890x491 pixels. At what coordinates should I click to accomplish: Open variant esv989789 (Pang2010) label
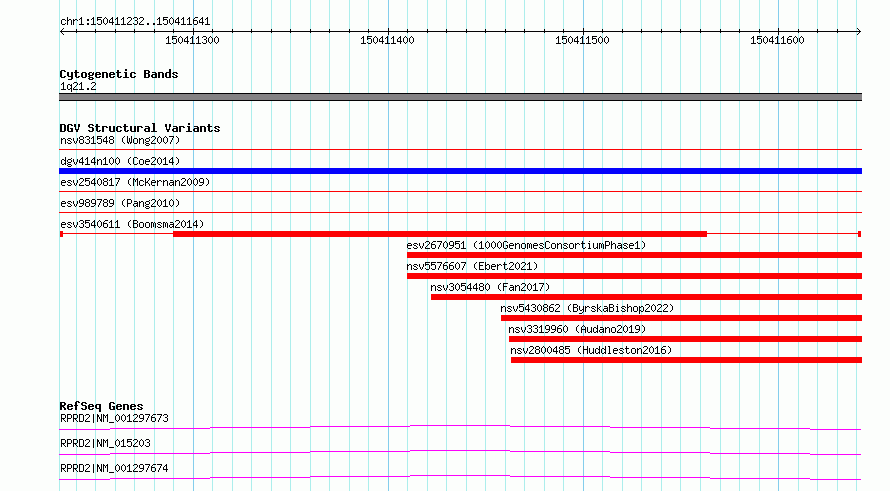[120, 203]
